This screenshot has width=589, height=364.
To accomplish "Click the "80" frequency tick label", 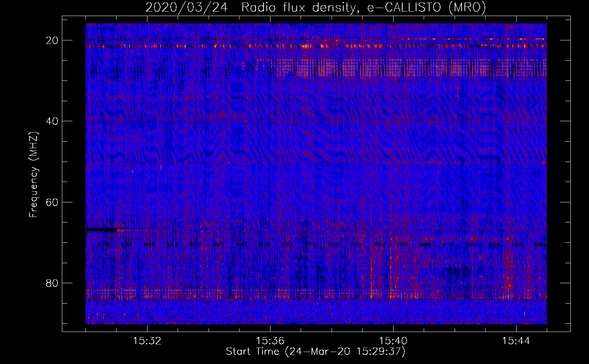I will 52,283.
